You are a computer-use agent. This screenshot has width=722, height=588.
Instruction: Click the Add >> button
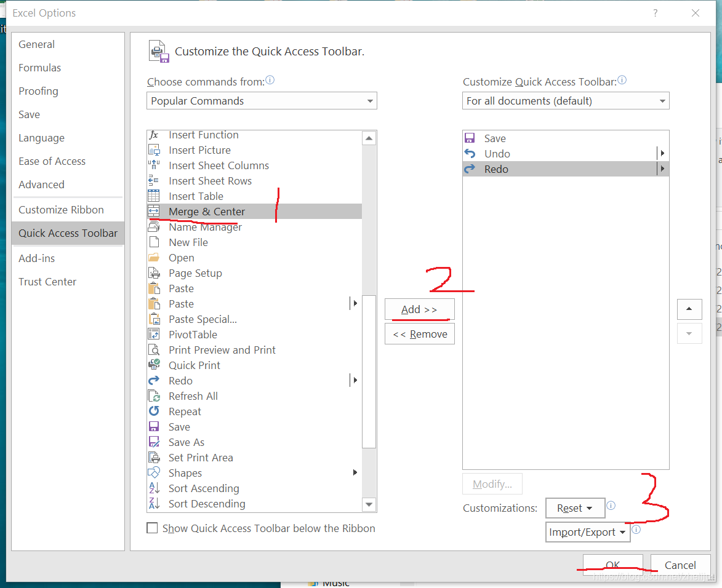(420, 309)
